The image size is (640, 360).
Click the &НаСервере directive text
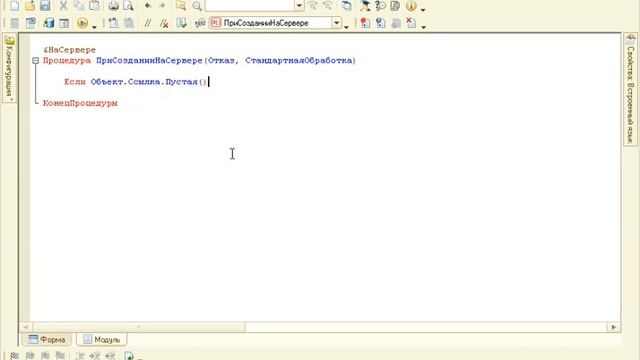(x=69, y=50)
